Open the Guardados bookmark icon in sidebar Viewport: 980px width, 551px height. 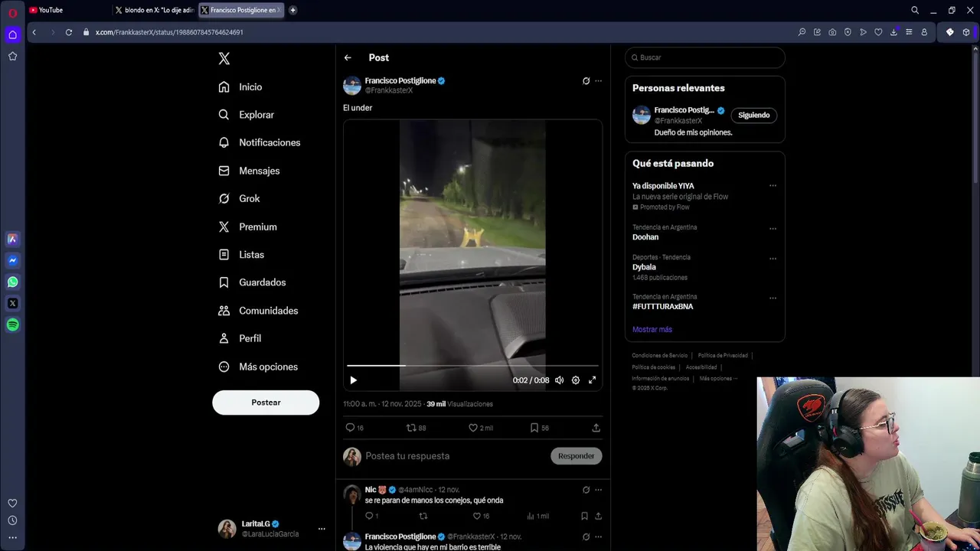click(224, 282)
